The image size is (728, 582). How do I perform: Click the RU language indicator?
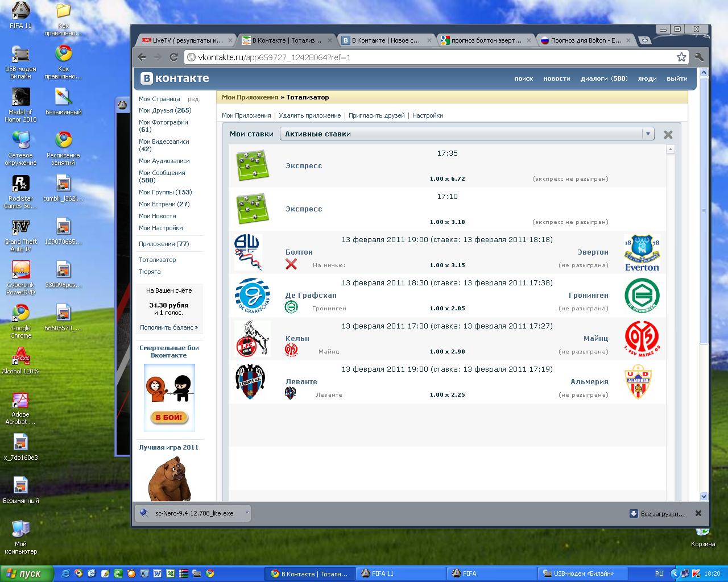point(659,573)
